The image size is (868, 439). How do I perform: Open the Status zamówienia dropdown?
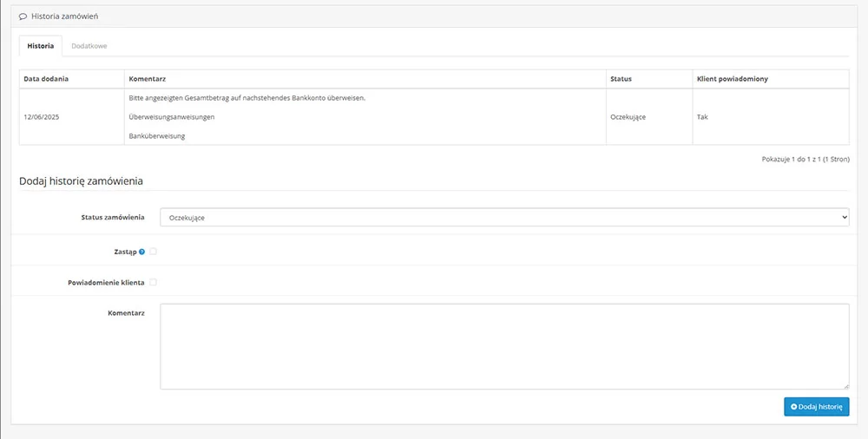[x=503, y=217]
